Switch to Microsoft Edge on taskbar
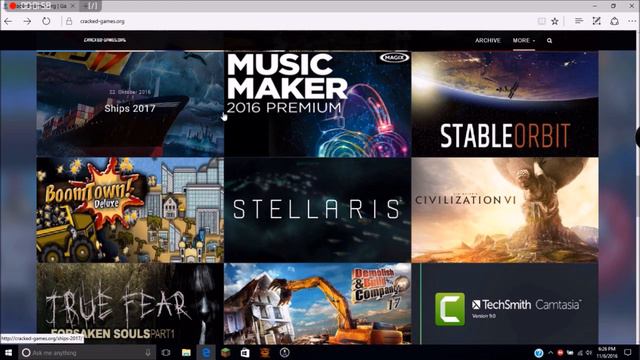Viewport: 640px width, 360px height. [207, 353]
